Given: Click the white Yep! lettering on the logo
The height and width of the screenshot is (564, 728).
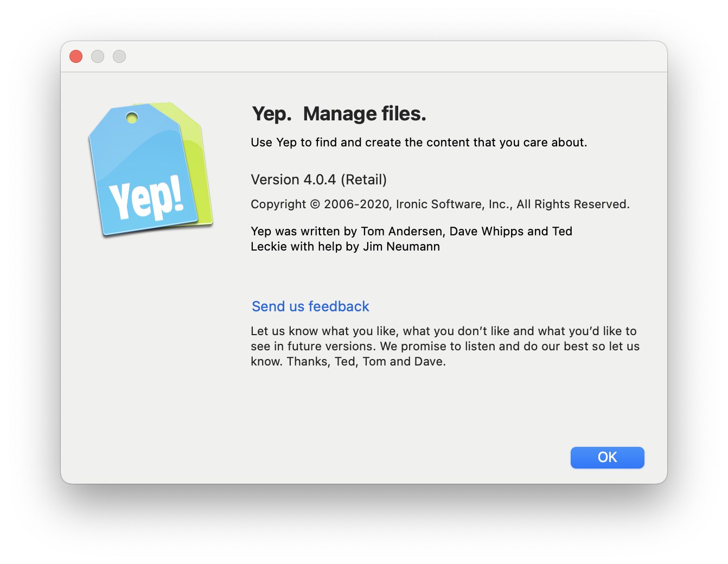Looking at the screenshot, I should pos(146,199).
